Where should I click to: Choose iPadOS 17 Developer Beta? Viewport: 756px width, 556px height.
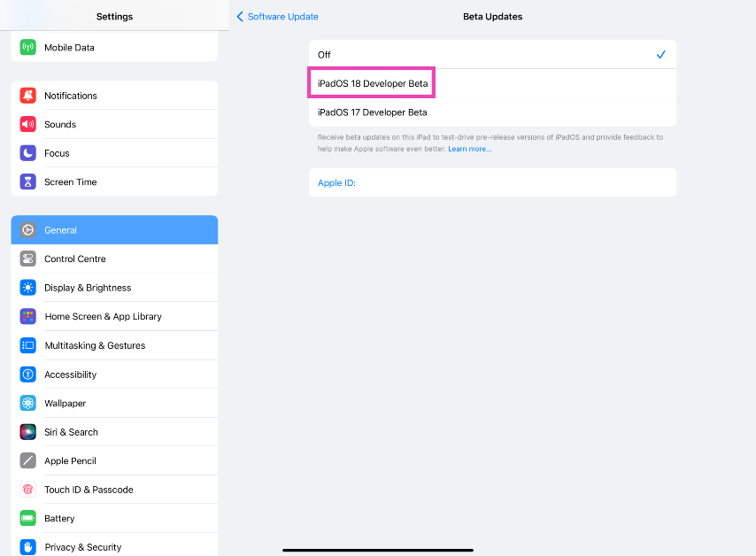tap(373, 112)
